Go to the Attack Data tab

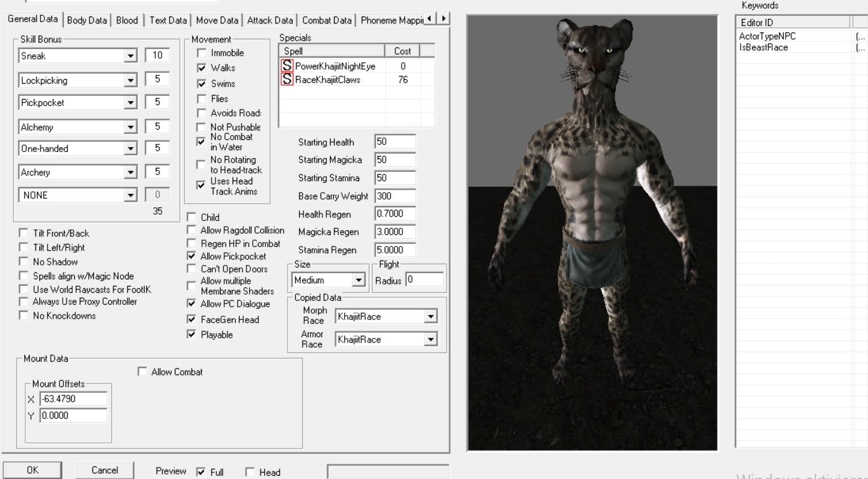click(x=270, y=20)
